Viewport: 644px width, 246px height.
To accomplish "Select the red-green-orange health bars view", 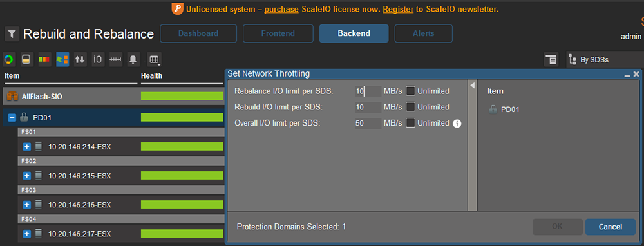I will click(x=44, y=59).
